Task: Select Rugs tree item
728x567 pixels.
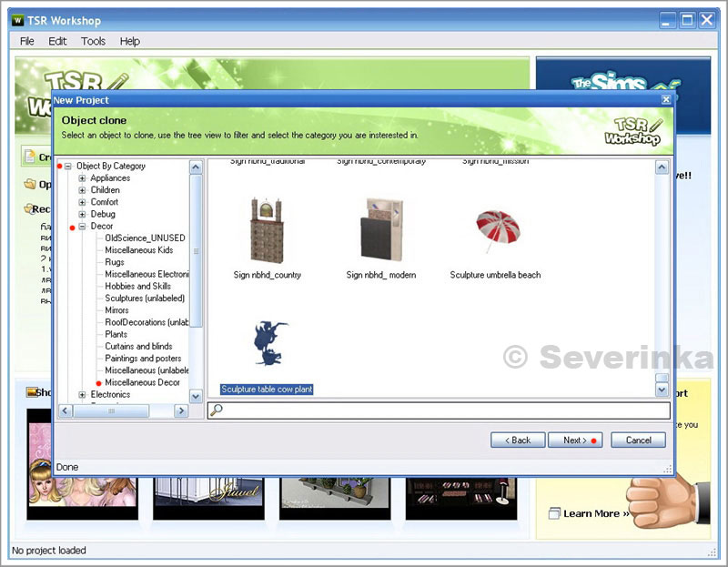Action: [115, 262]
